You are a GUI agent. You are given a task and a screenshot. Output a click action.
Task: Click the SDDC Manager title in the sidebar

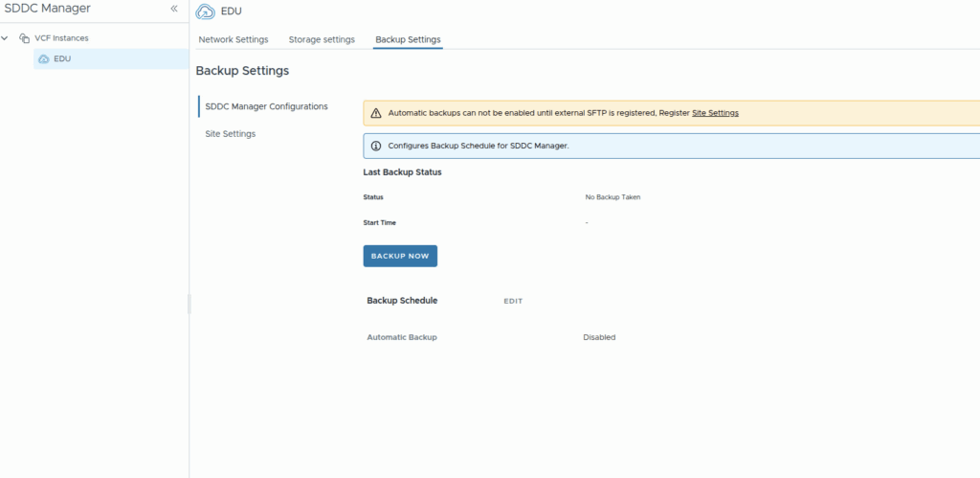pos(48,9)
